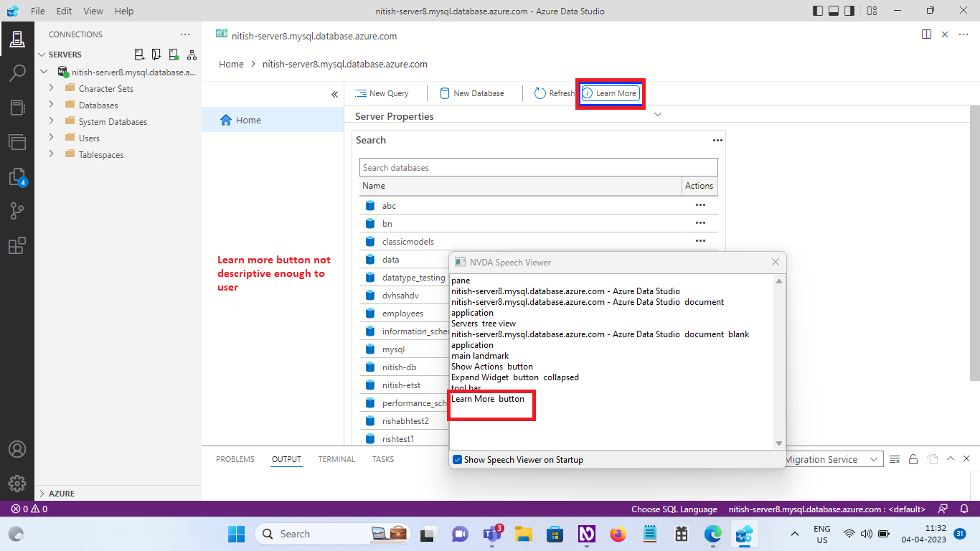Toggle Show Speech Viewer on Startup
The image size is (980, 551).
457,459
